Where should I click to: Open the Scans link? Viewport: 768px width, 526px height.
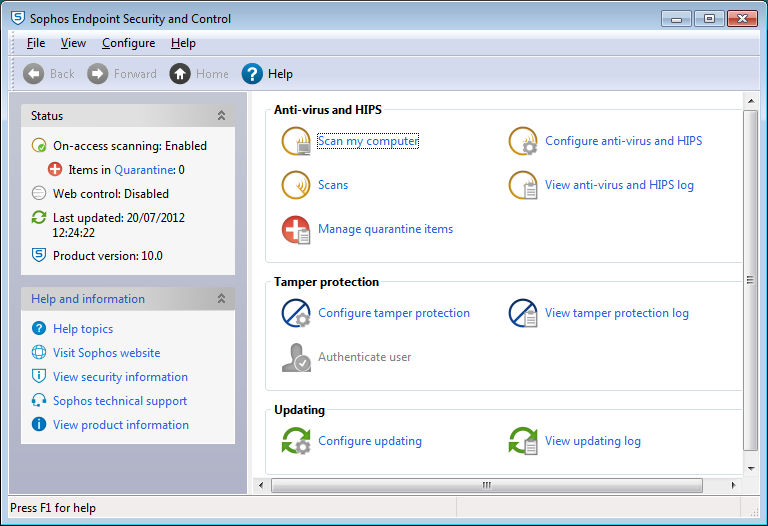click(333, 185)
